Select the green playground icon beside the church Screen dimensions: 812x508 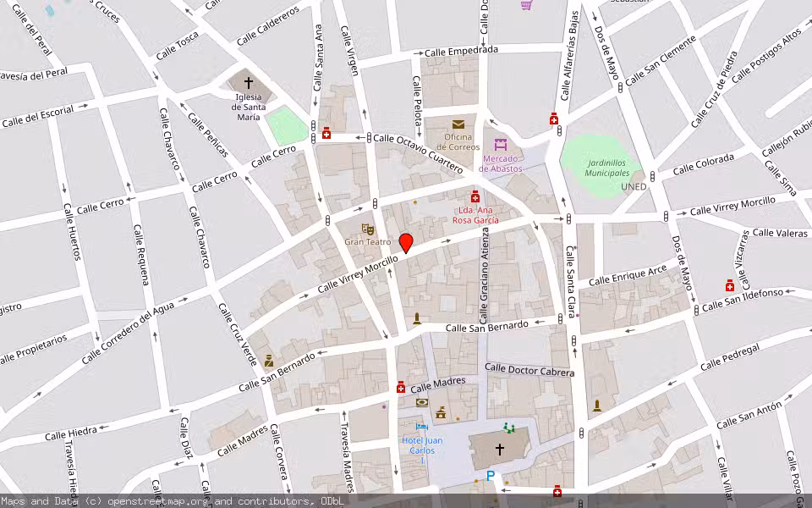pos(509,428)
